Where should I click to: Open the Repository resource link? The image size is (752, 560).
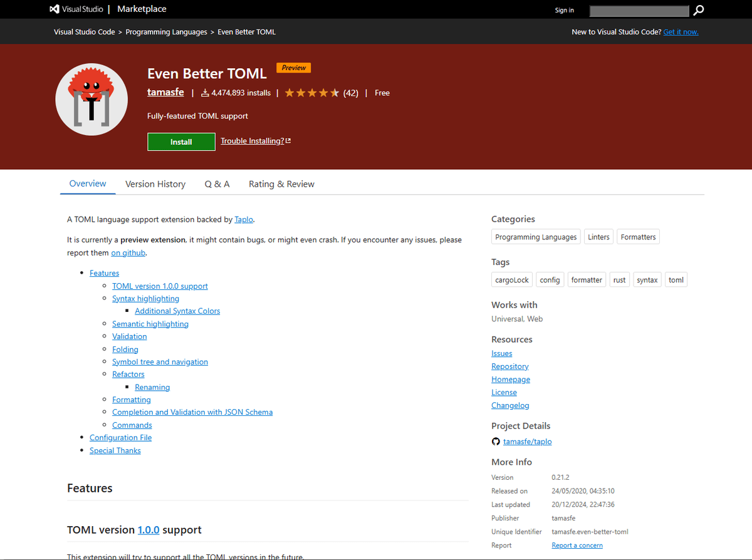coord(510,366)
